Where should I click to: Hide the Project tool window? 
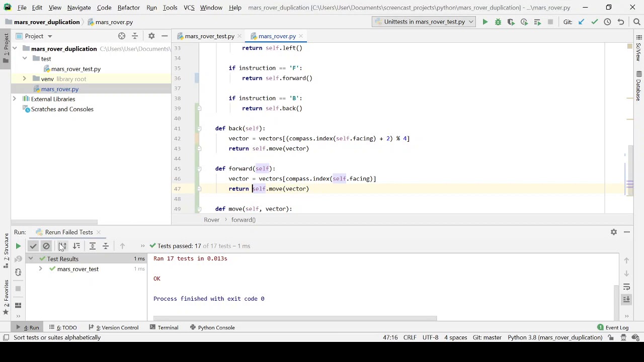(x=165, y=36)
